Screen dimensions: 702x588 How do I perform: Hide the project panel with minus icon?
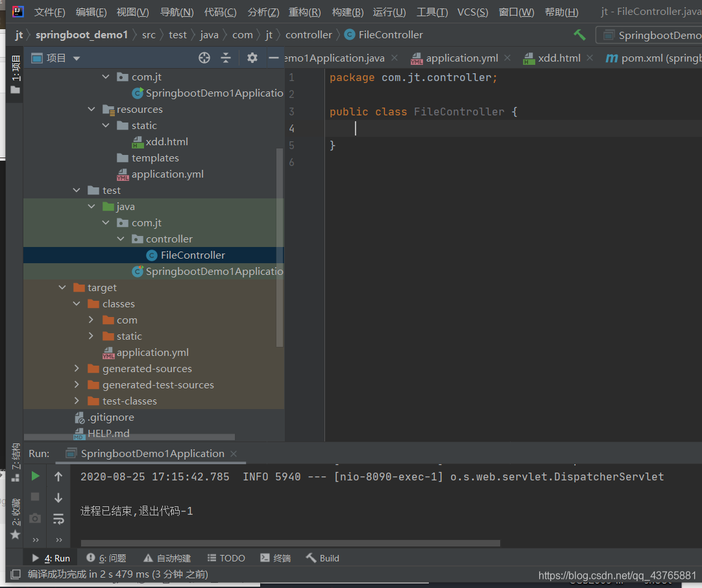click(x=274, y=58)
